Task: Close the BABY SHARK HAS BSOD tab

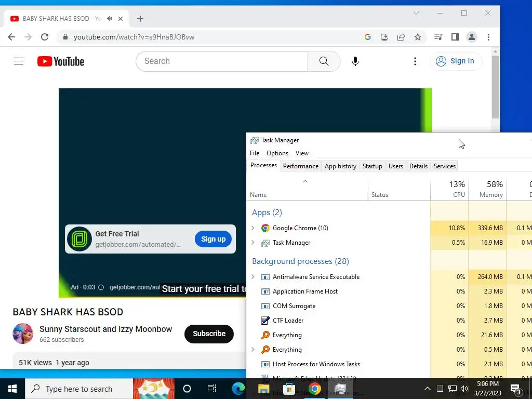Action: click(x=121, y=19)
